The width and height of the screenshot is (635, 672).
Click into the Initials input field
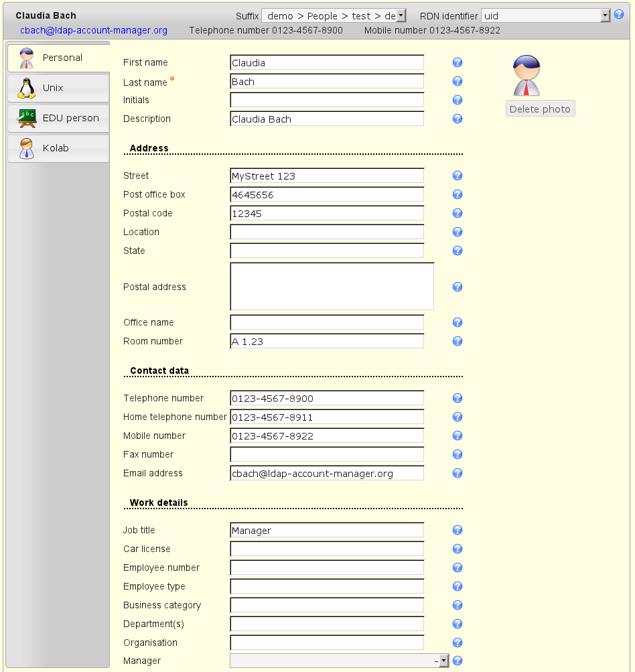[x=327, y=100]
